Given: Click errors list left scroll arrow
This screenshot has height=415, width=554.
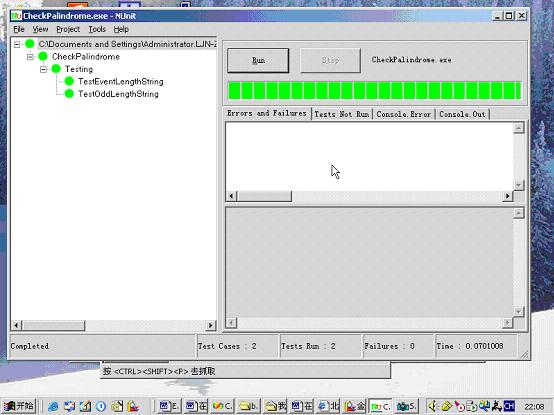Looking at the screenshot, I should coord(231,196).
